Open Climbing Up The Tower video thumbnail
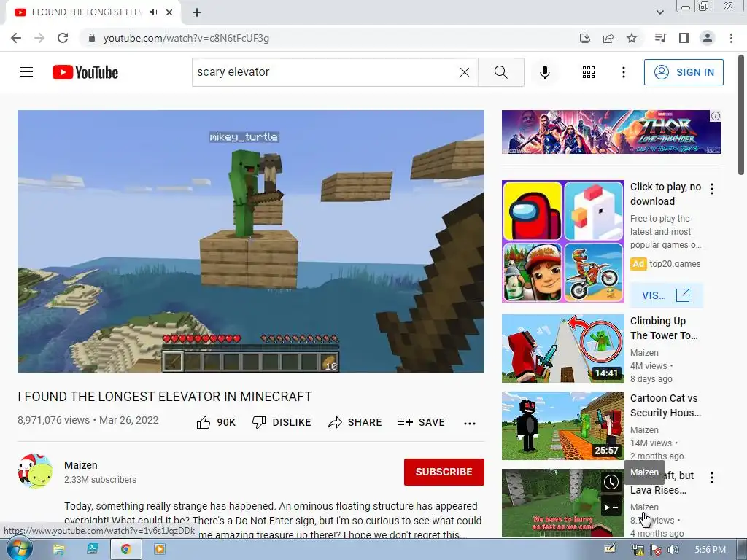747x560 pixels. pos(562,348)
